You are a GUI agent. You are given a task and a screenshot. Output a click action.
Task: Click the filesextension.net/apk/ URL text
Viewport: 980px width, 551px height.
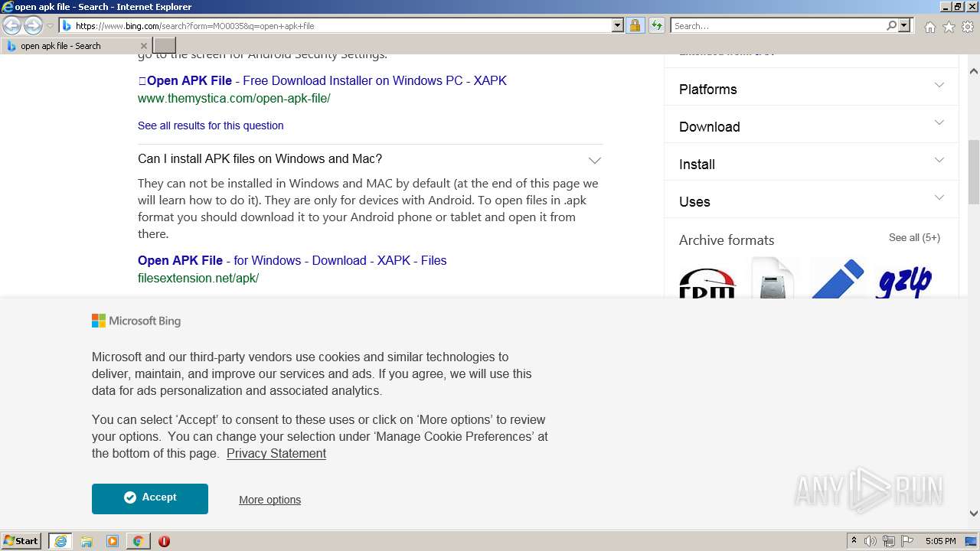pyautogui.click(x=198, y=278)
